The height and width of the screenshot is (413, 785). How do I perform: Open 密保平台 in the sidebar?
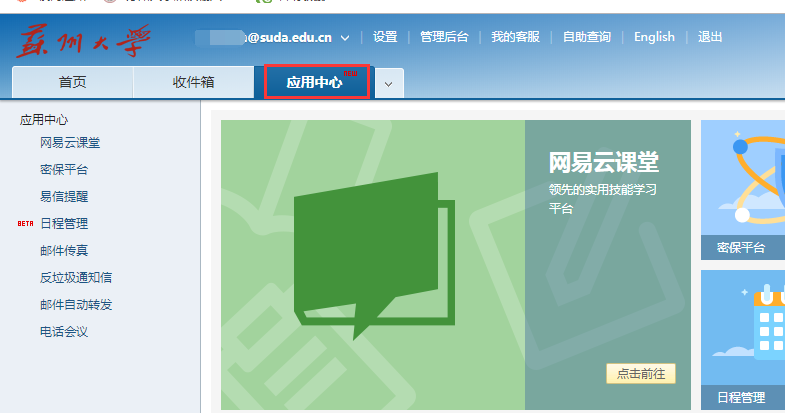pos(64,170)
